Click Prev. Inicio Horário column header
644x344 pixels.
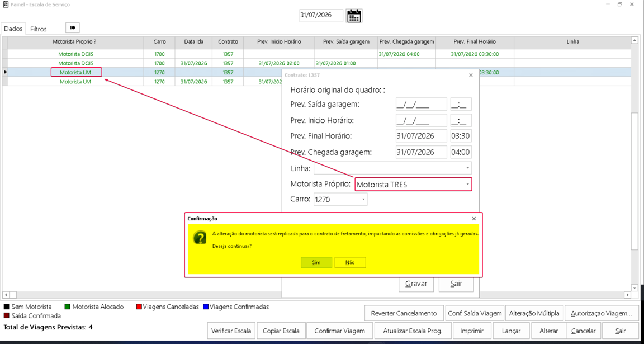tap(280, 41)
